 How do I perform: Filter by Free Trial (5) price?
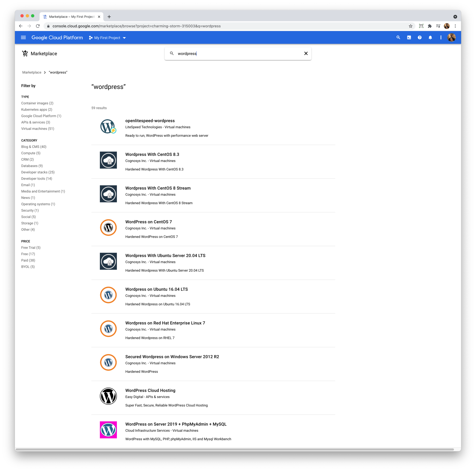click(31, 248)
